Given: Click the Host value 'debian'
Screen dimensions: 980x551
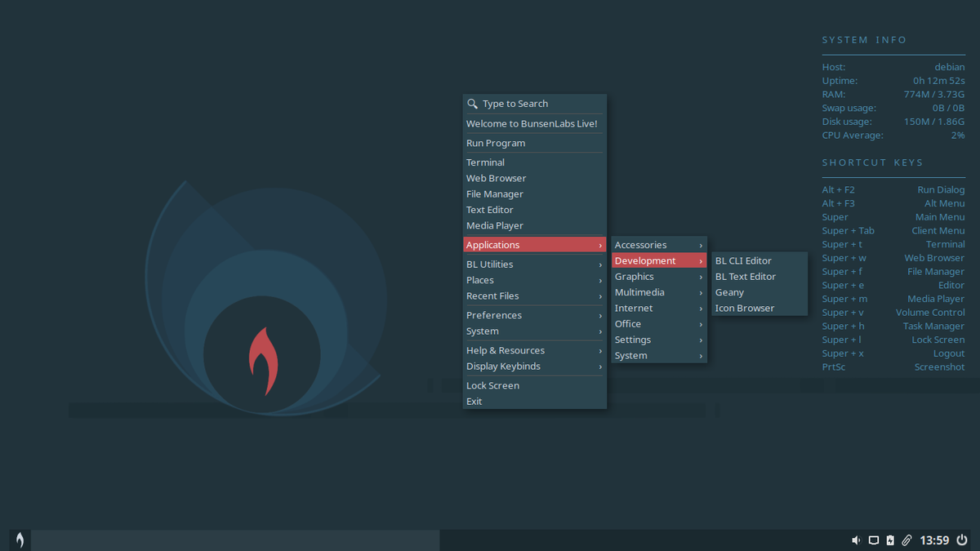Looking at the screenshot, I should click(950, 67).
